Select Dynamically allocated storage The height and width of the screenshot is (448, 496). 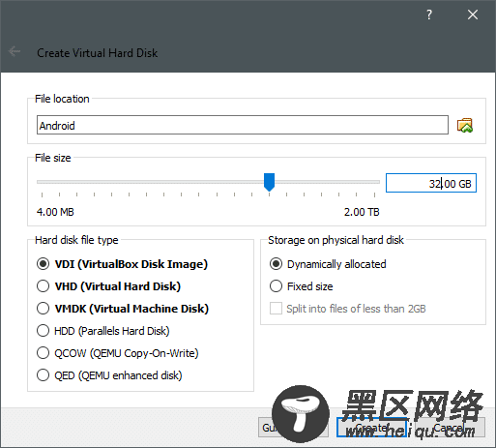coord(328,264)
